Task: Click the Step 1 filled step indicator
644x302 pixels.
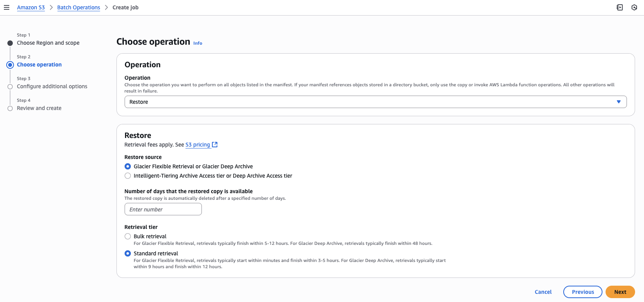Action: (x=10, y=43)
